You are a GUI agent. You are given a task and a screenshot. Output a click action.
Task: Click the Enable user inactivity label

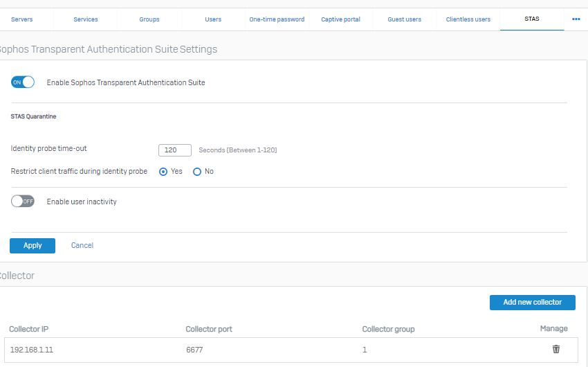tap(82, 202)
